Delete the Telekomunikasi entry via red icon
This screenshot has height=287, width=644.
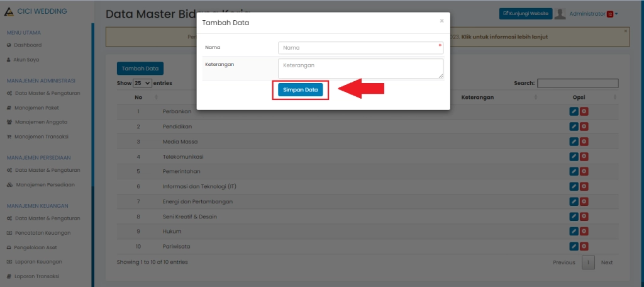584,156
